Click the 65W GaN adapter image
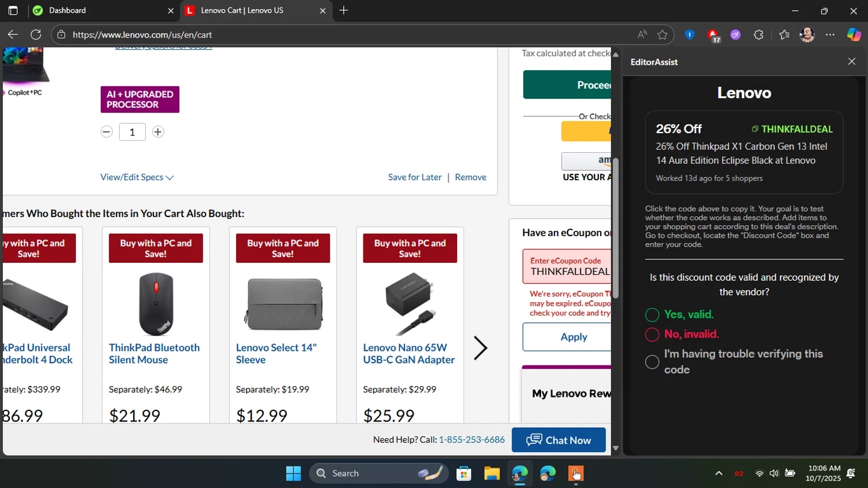The image size is (868, 488). 410,304
